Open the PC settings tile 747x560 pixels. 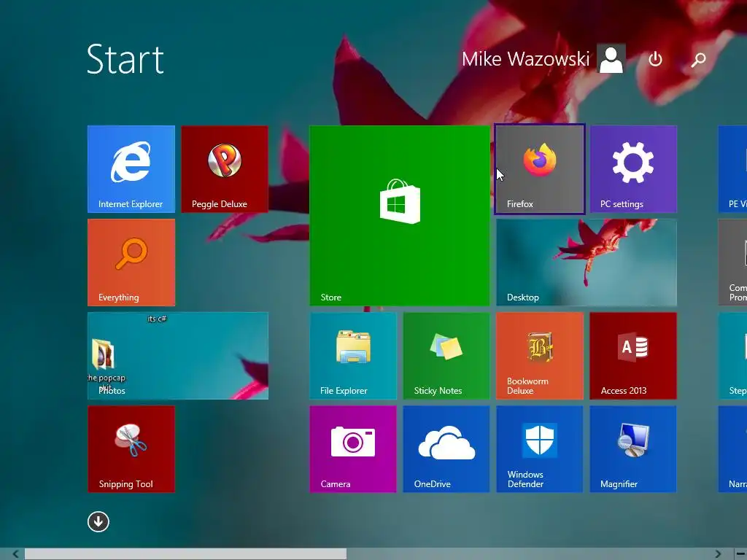pos(633,169)
